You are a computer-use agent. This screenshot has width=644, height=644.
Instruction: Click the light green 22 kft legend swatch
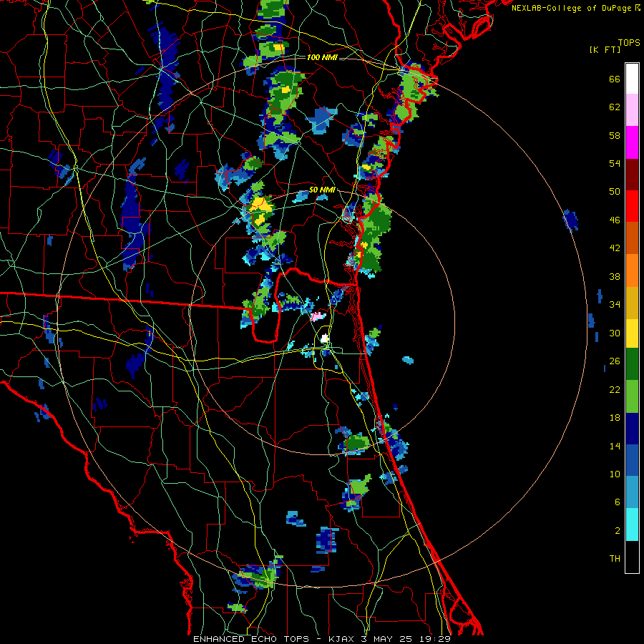pyautogui.click(x=632, y=396)
